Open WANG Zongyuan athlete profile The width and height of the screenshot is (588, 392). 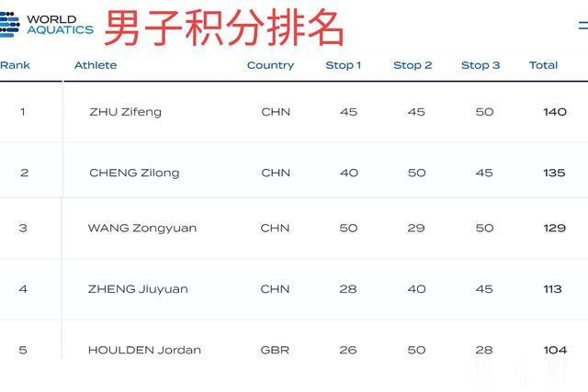[142, 229]
